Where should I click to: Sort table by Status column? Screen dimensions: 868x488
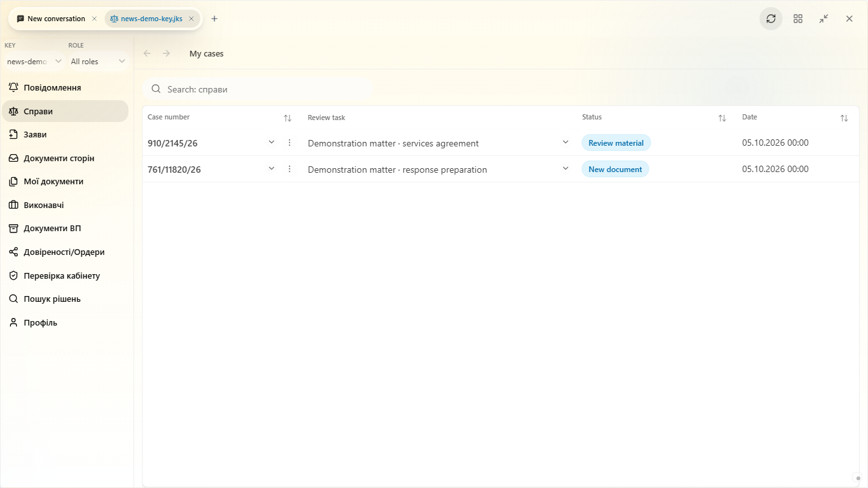coord(722,118)
